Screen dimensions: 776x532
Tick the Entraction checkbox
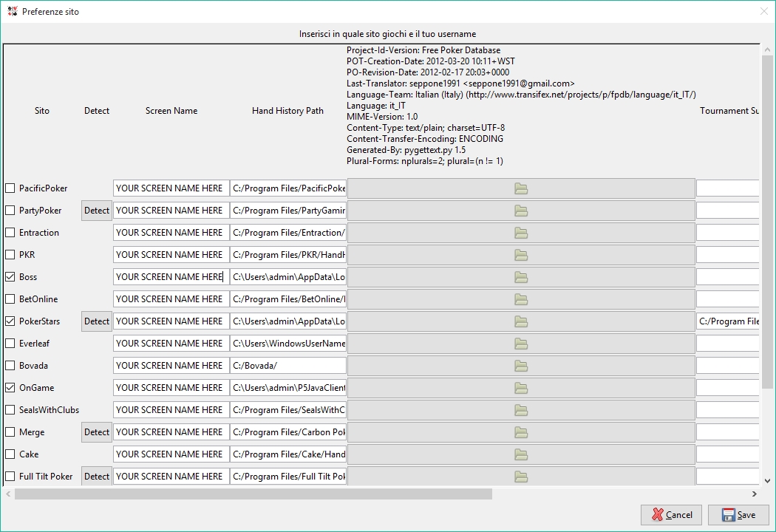(x=10, y=233)
